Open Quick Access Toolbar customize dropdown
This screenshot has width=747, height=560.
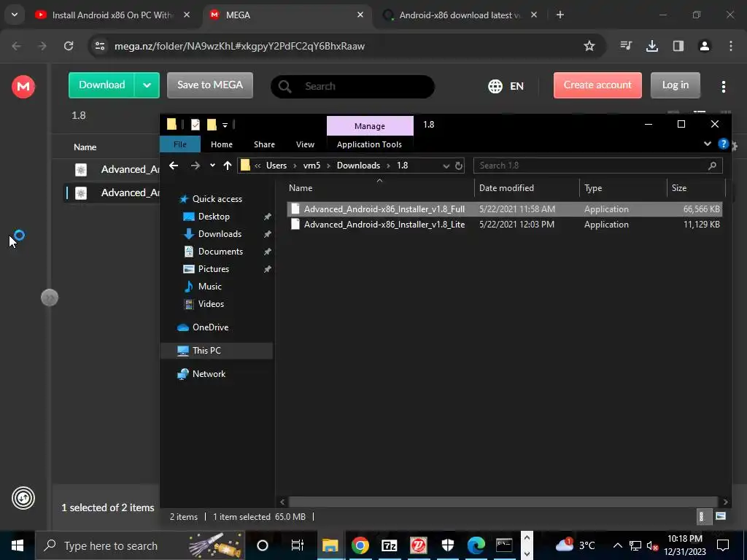225,125
